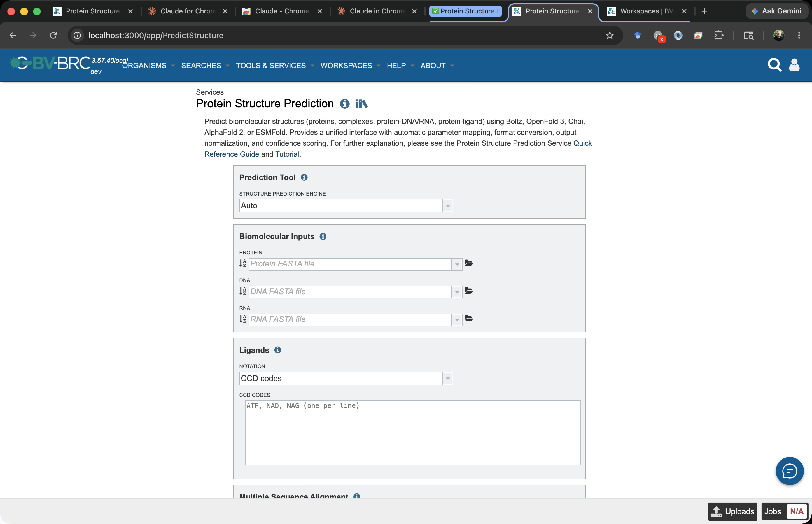Open the blue circular extension icon
Image resolution: width=812 pixels, height=524 pixels.
(x=678, y=35)
